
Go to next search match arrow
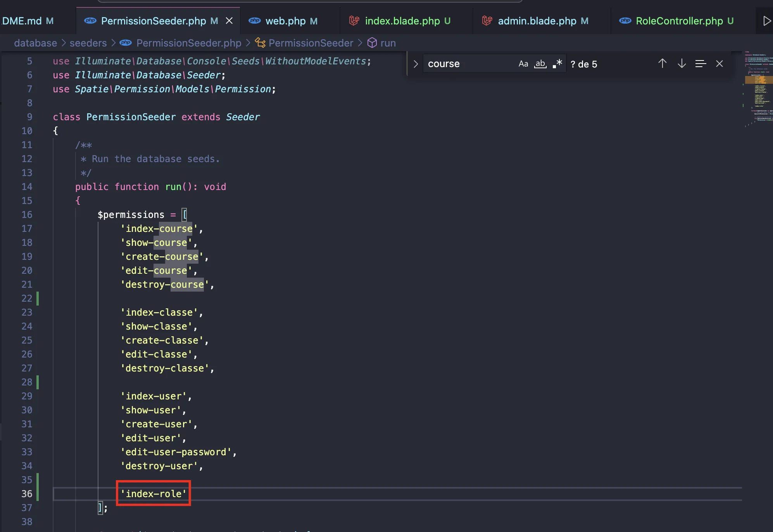pyautogui.click(x=682, y=64)
